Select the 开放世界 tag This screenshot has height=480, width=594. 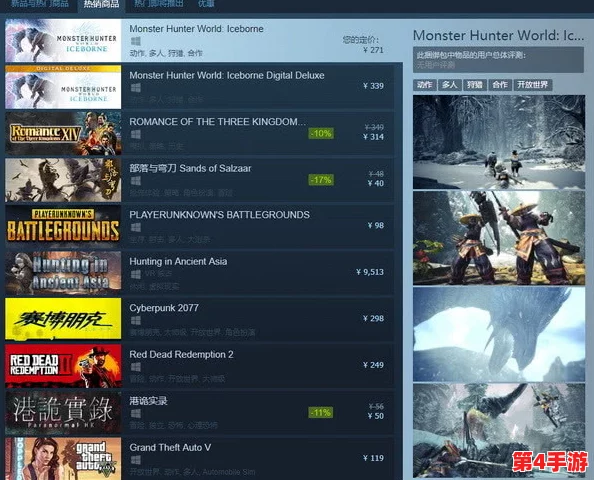[533, 85]
